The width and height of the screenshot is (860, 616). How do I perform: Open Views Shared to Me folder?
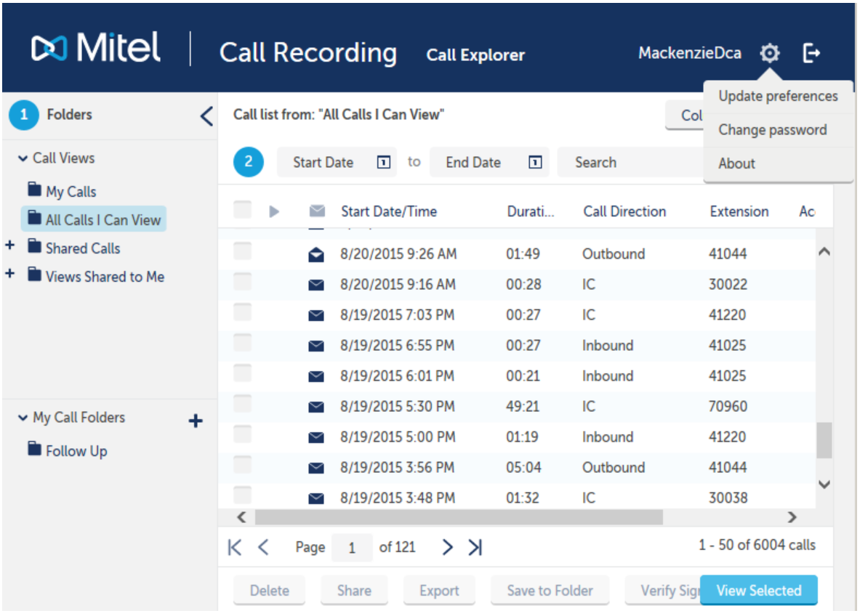[105, 277]
